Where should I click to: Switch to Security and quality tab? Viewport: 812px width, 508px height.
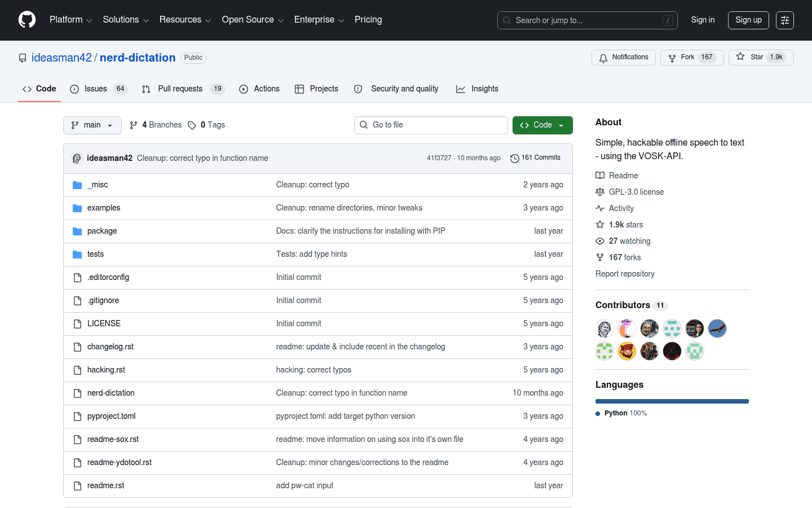396,89
